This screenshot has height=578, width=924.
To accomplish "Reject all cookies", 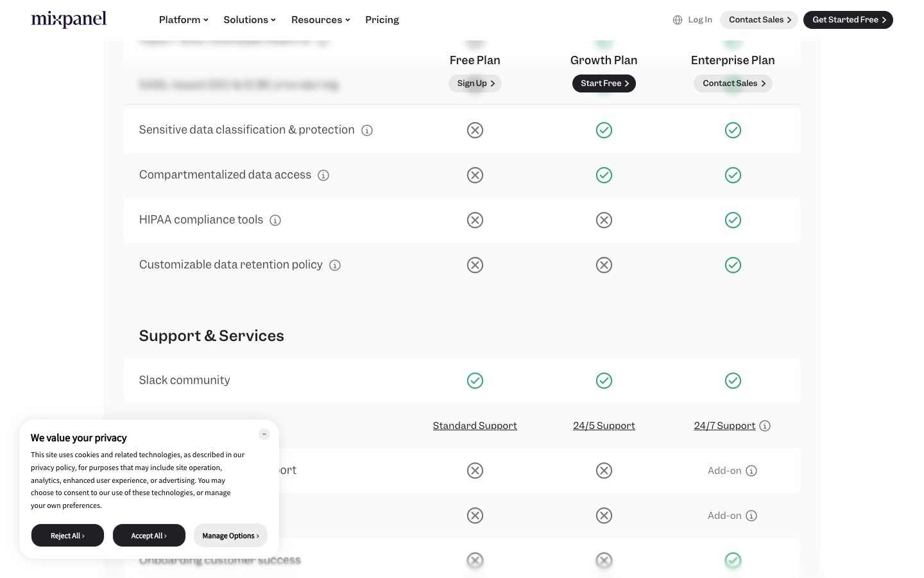I will click(x=67, y=536).
